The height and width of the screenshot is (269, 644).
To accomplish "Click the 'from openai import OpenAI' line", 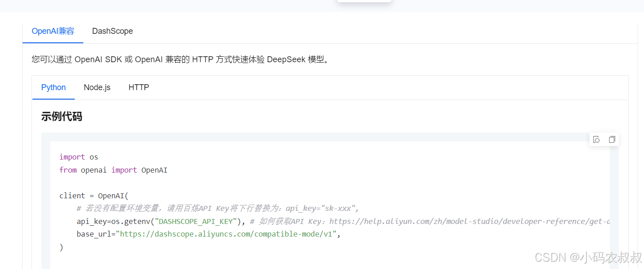I will pyautogui.click(x=113, y=170).
